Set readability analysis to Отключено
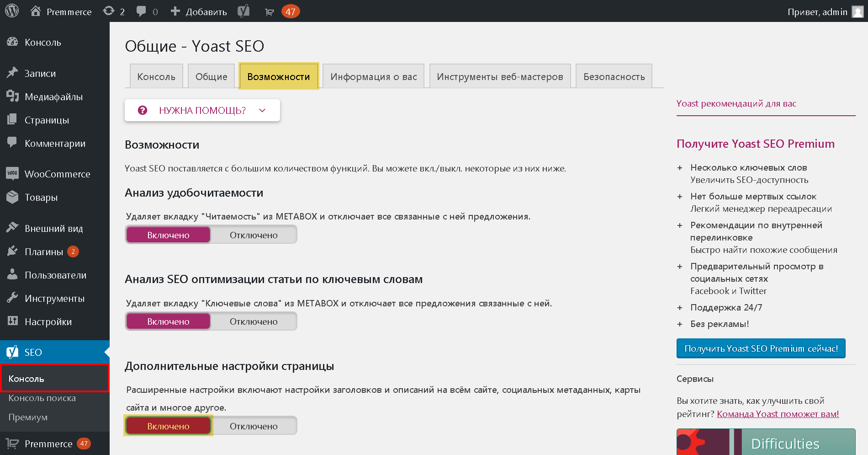This screenshot has height=455, width=868. point(254,235)
